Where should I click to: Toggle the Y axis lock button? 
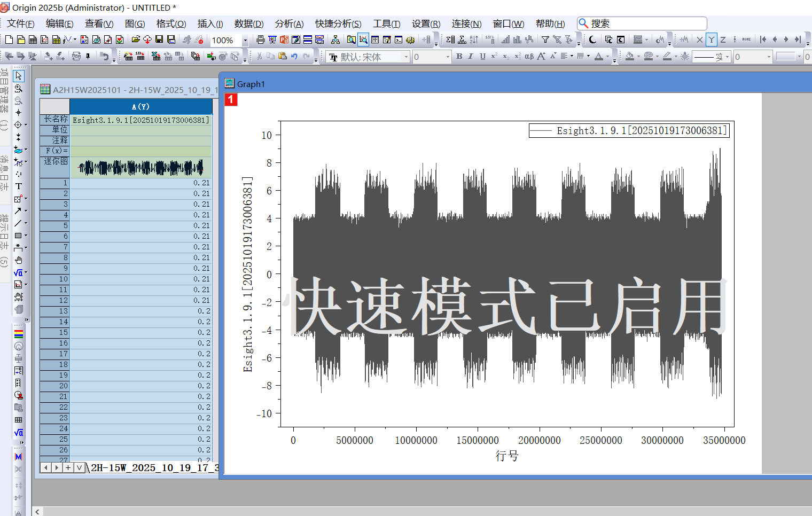coord(711,40)
